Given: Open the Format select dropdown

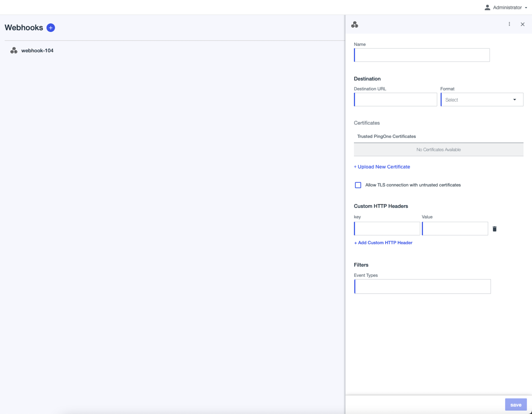Looking at the screenshot, I should click(477, 100).
